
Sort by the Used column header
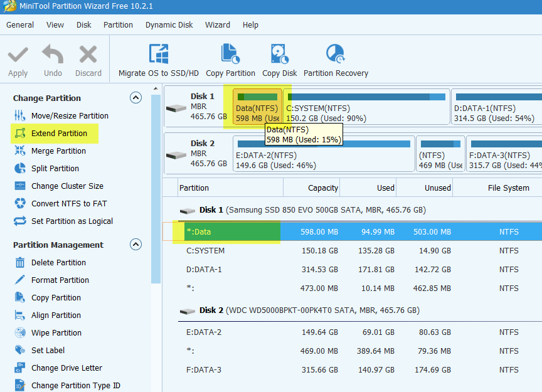point(368,188)
